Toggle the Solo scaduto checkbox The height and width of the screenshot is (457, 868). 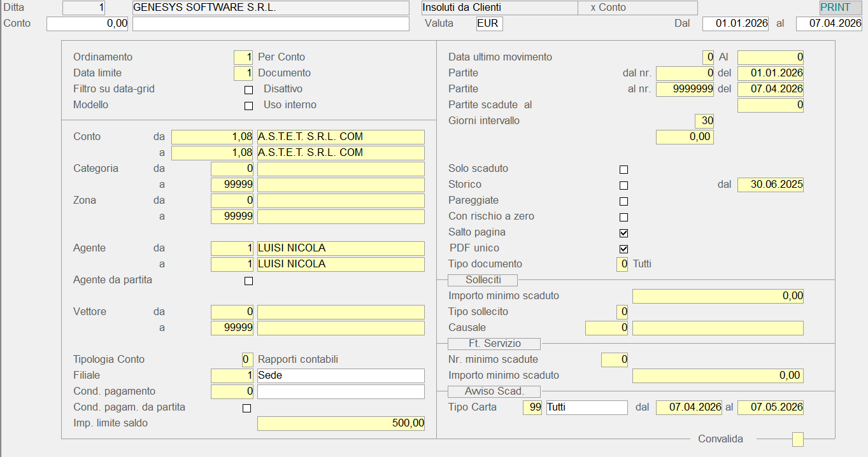tap(623, 169)
